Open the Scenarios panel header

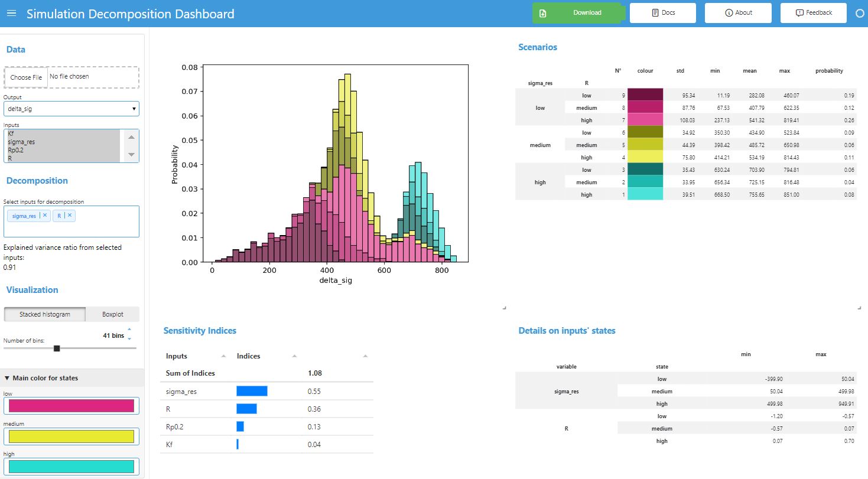tap(538, 47)
